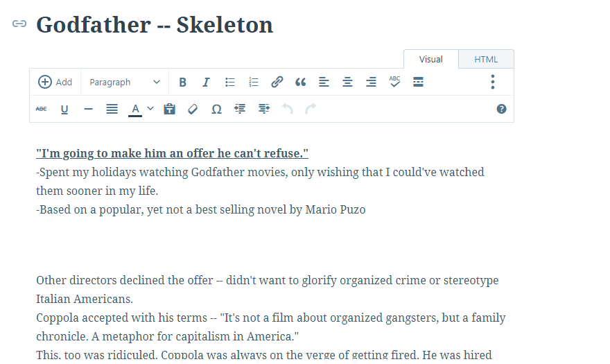Click the clear formatting eraser icon
610x364 pixels.
coord(193,109)
